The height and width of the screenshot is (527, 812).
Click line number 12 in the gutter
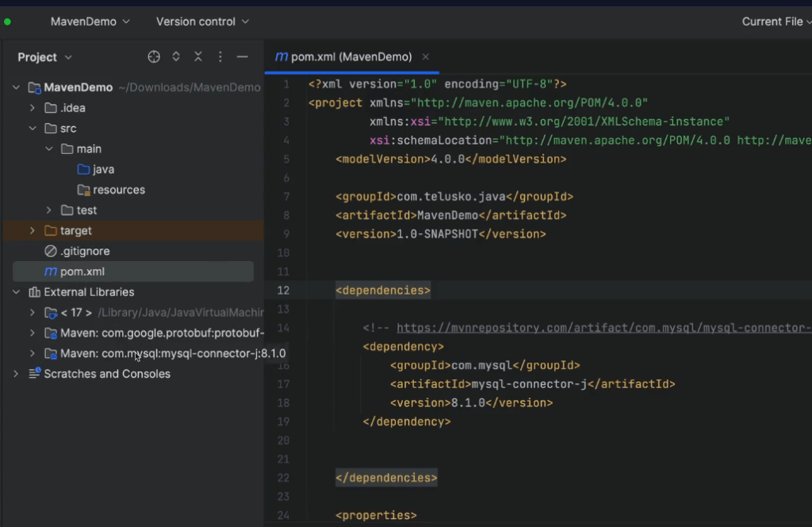pos(283,290)
